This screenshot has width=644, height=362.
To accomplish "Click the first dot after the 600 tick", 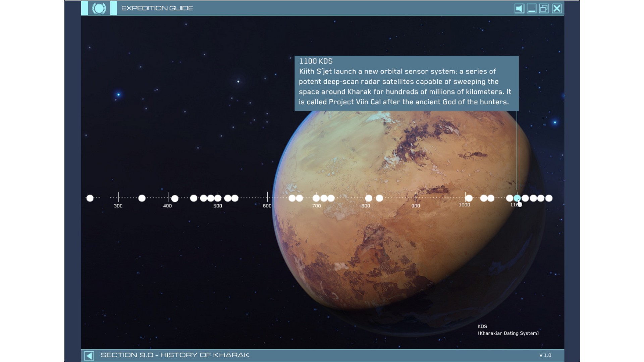I will click(x=292, y=198).
